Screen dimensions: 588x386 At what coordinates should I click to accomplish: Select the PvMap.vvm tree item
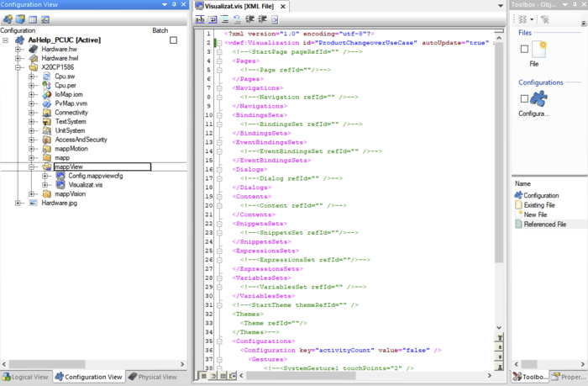(71, 103)
